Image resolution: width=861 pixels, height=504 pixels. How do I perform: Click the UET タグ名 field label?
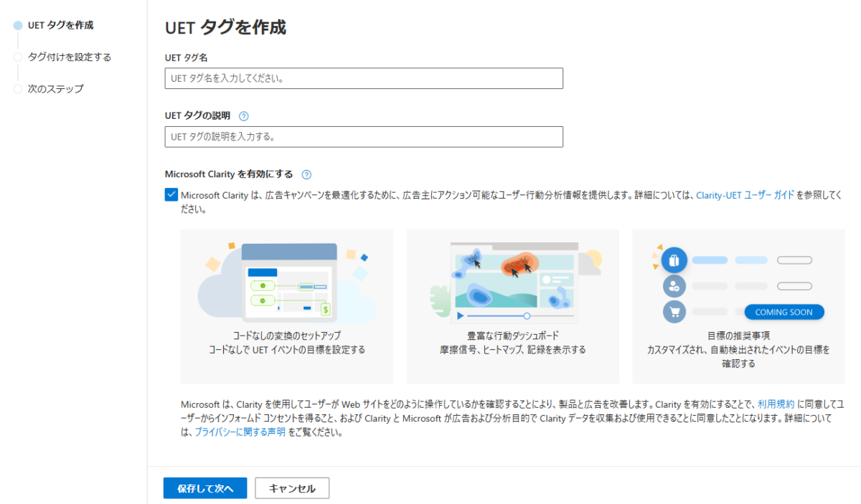point(186,57)
